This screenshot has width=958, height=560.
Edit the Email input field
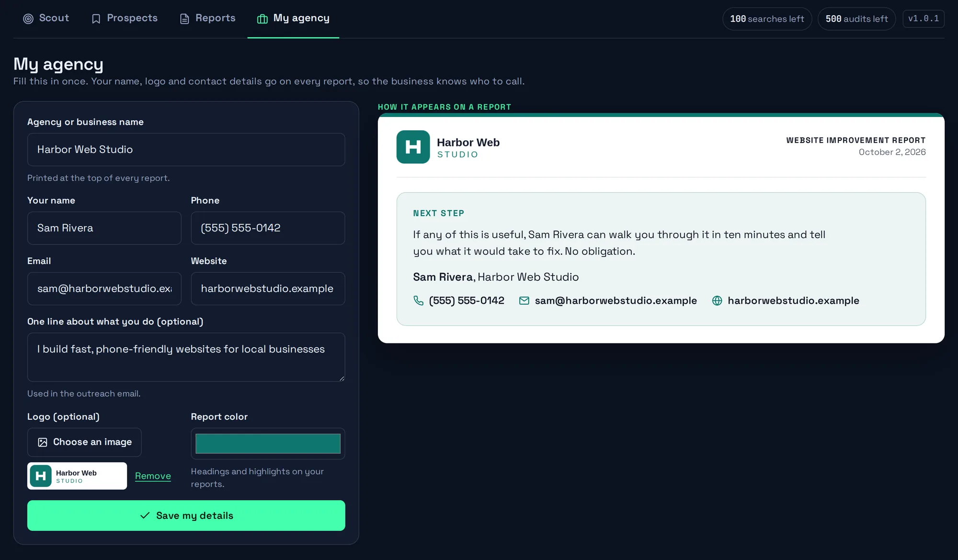pos(104,288)
